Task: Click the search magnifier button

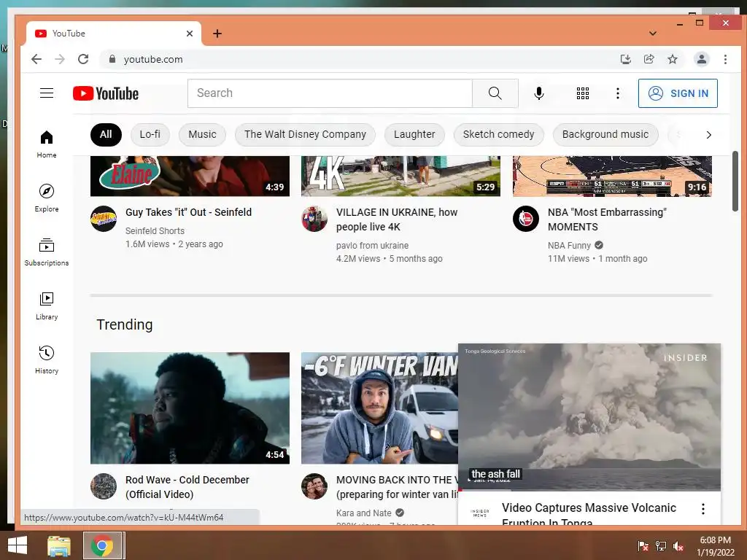Action: pos(495,93)
